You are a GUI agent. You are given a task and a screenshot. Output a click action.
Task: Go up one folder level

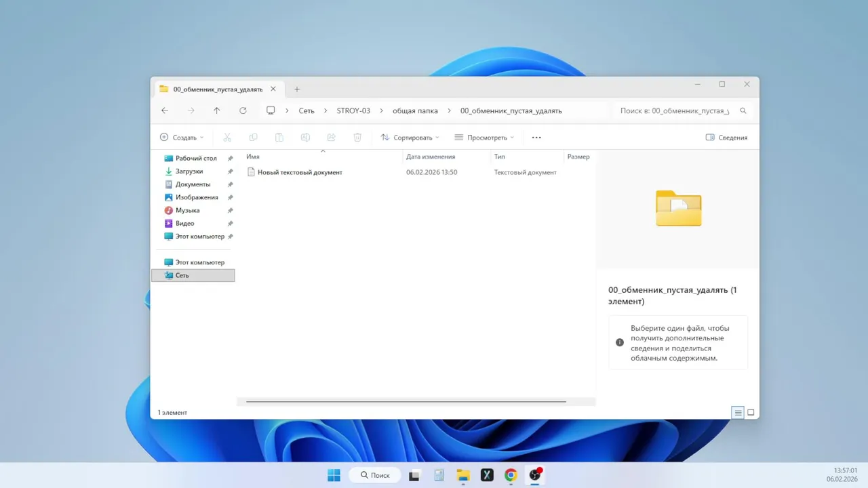click(217, 110)
